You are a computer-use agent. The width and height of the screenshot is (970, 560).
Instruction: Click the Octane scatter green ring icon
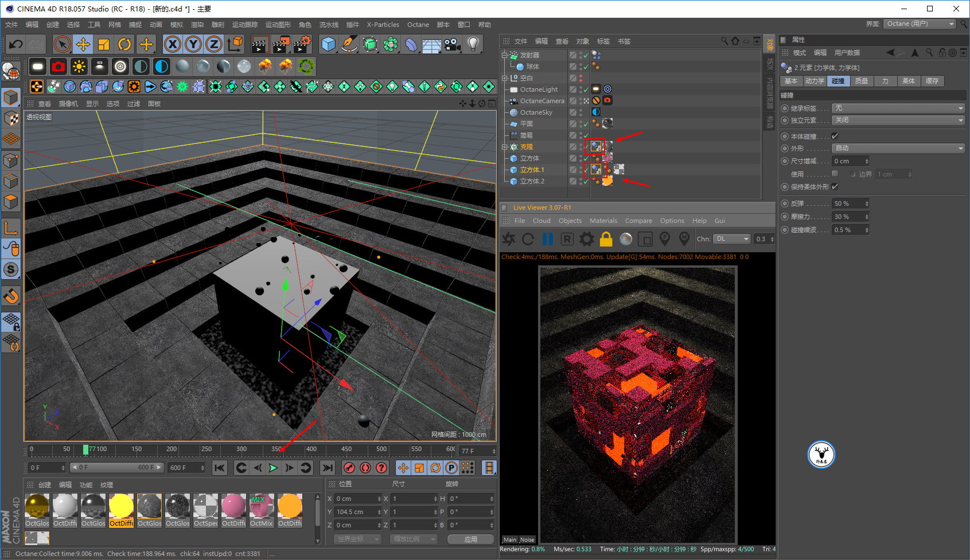306,66
